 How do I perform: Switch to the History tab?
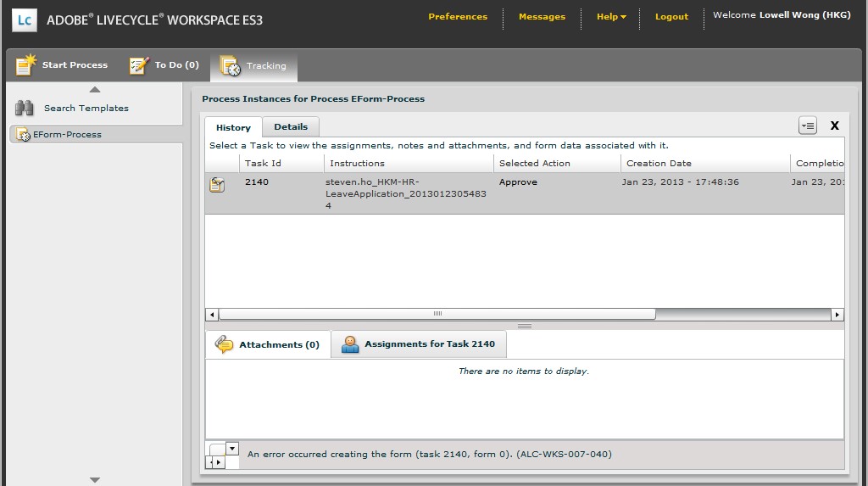[x=233, y=127]
